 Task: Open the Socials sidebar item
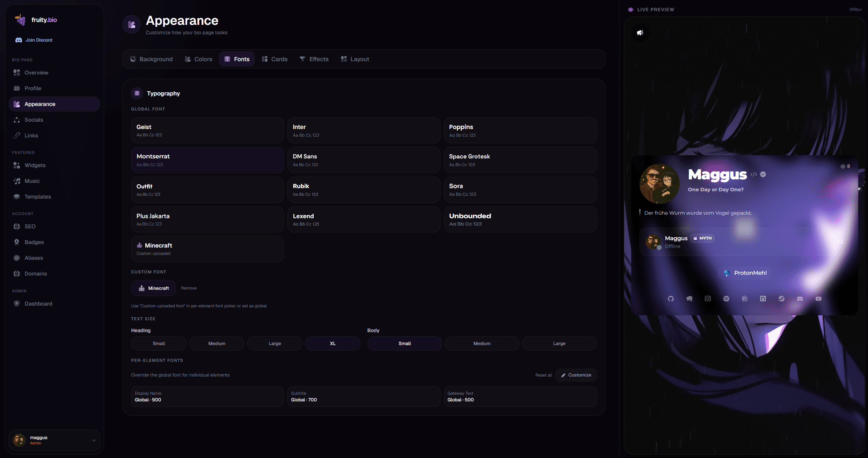(54, 120)
